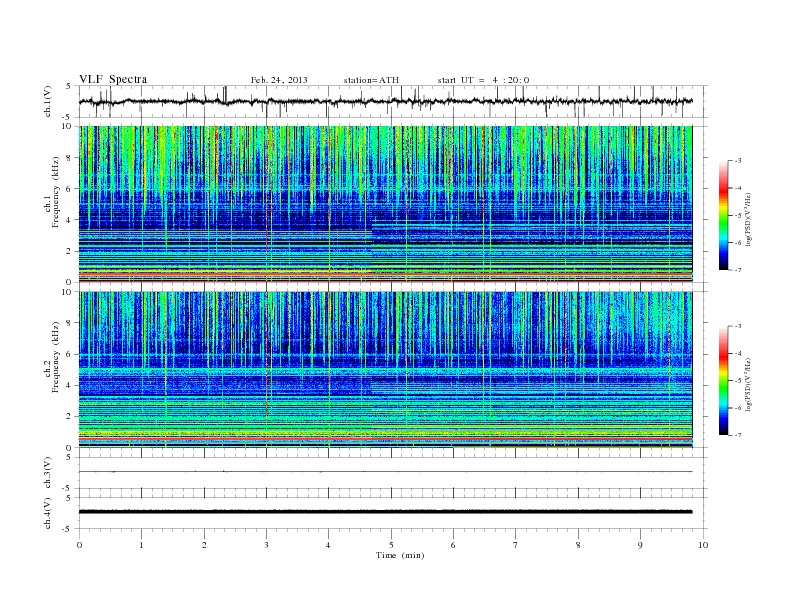This screenshot has width=792, height=612.
Task: Click time axis tick label "3" at bottom
Action: 266,545
